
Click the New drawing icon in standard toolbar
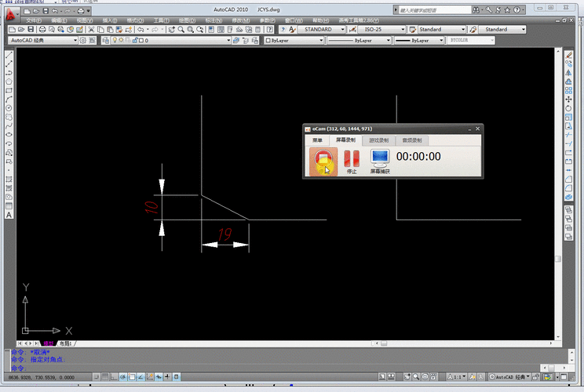click(12, 29)
